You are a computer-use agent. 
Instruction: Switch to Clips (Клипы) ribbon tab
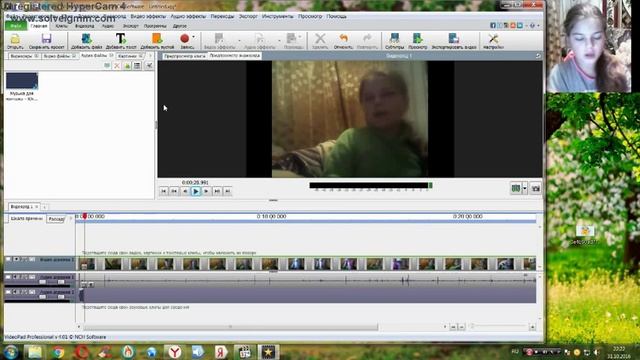click(62, 26)
